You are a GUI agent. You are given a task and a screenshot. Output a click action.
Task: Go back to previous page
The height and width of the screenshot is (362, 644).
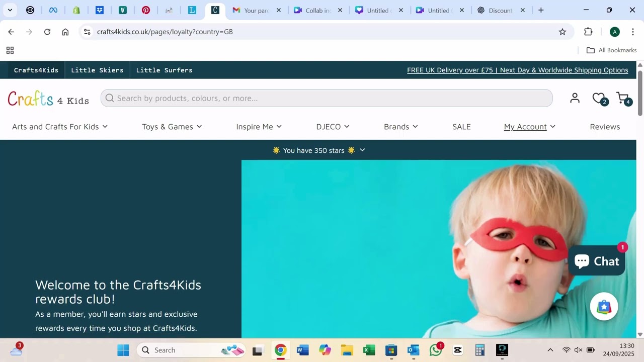(x=11, y=32)
